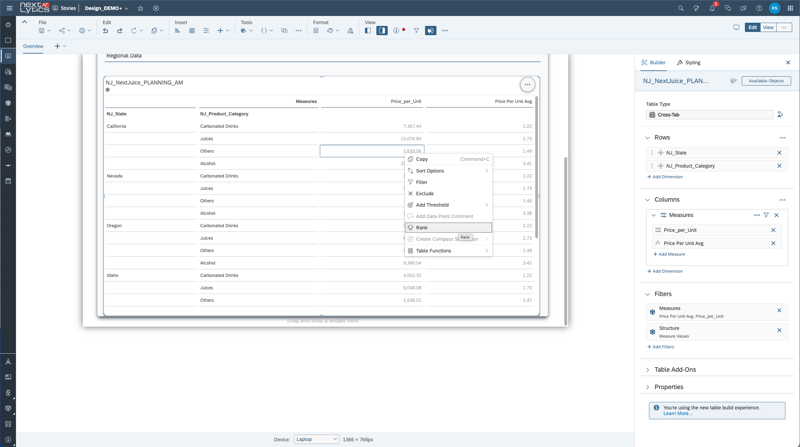
Task: Open notifications bell
Action: 712,8
